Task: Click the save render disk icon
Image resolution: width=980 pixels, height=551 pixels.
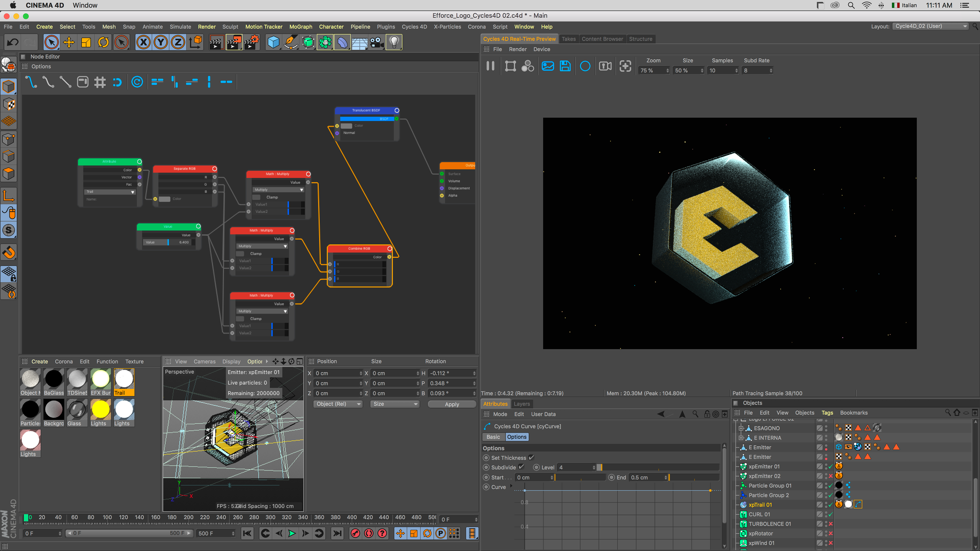Action: tap(565, 66)
